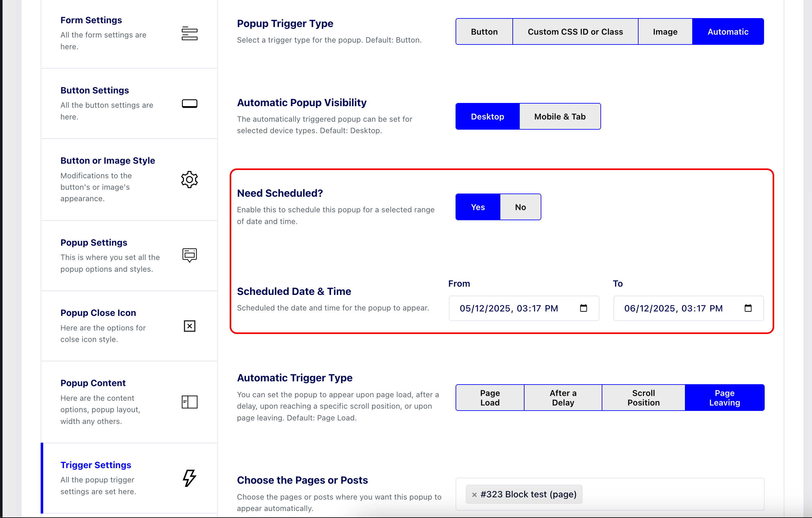Click the Popup Content layout icon
Screen dimensions: 812x518
(x=190, y=402)
